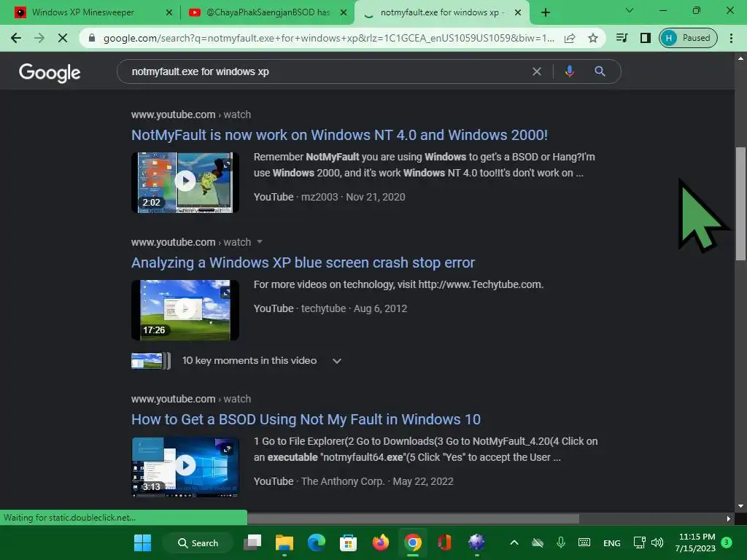View site information via the lock icon

coord(92,38)
